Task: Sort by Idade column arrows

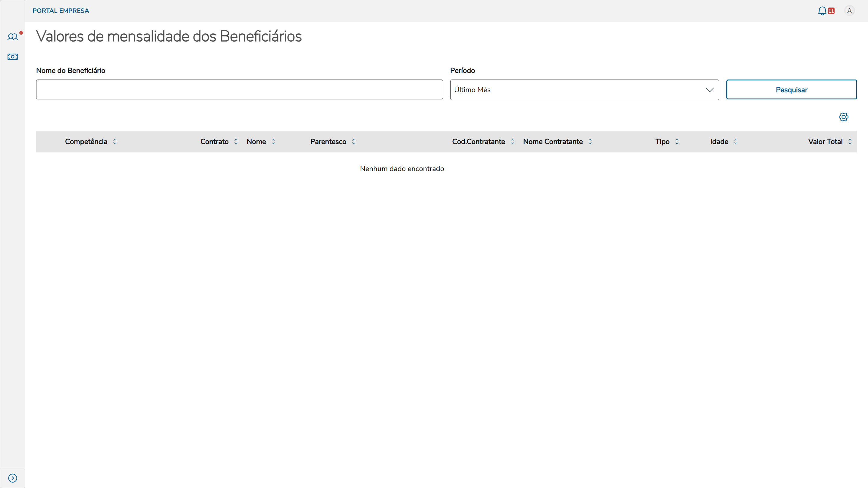Action: 736,142
